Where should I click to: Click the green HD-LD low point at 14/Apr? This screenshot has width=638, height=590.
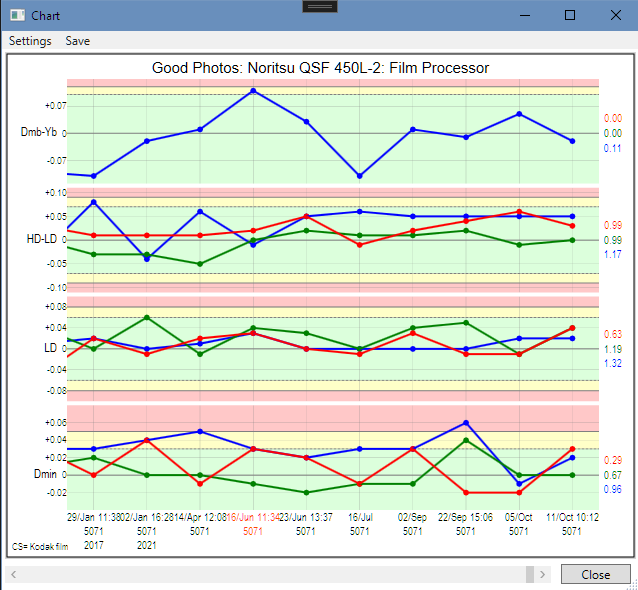(x=200, y=264)
